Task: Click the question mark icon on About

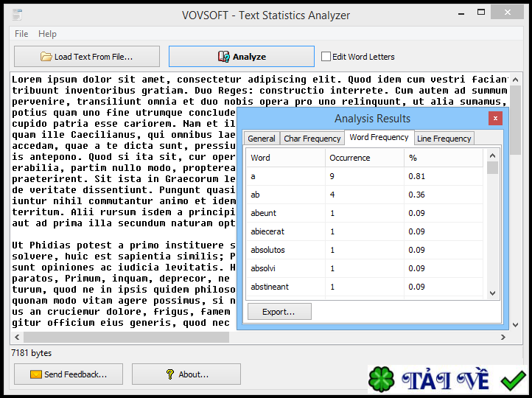Action: coord(170,374)
